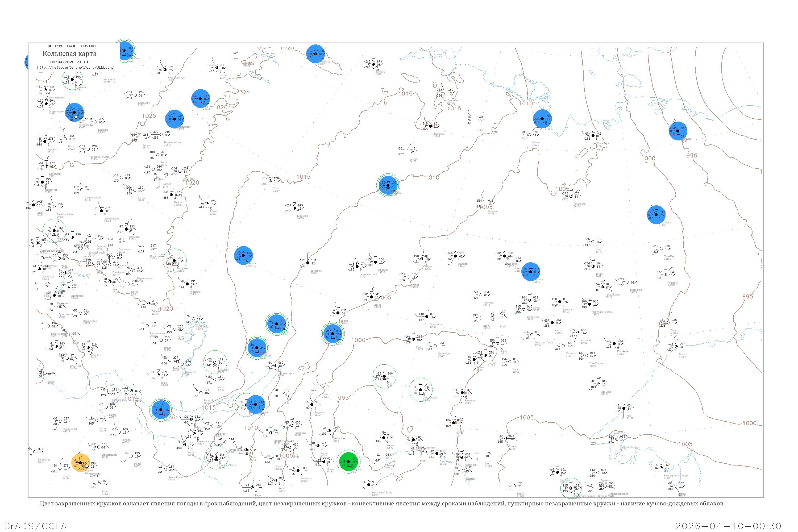Click the dashed green circle at Жигалово station

point(215,362)
